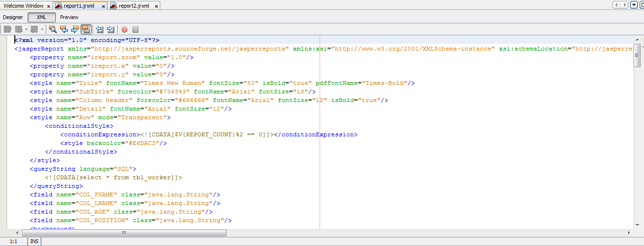Close the report1.jrxml tab

[103, 6]
